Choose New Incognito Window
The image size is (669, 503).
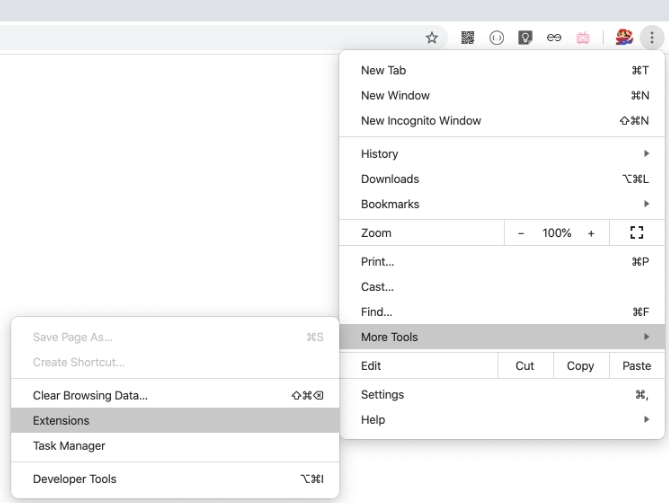[x=421, y=121]
